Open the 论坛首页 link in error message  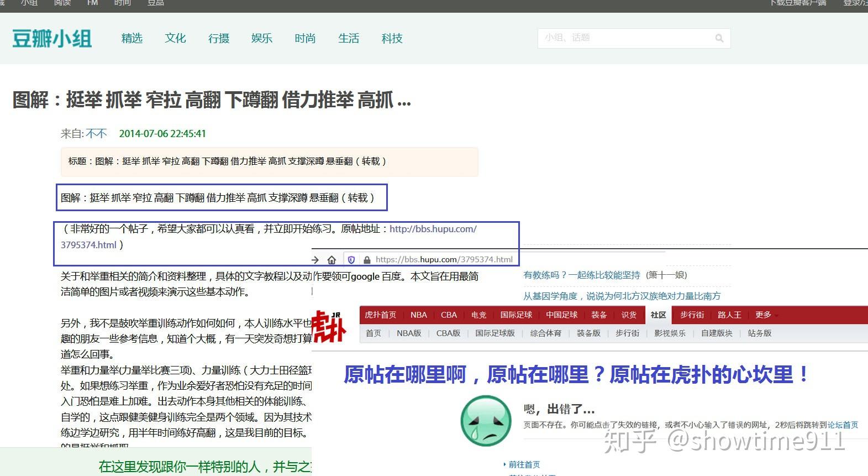843,425
